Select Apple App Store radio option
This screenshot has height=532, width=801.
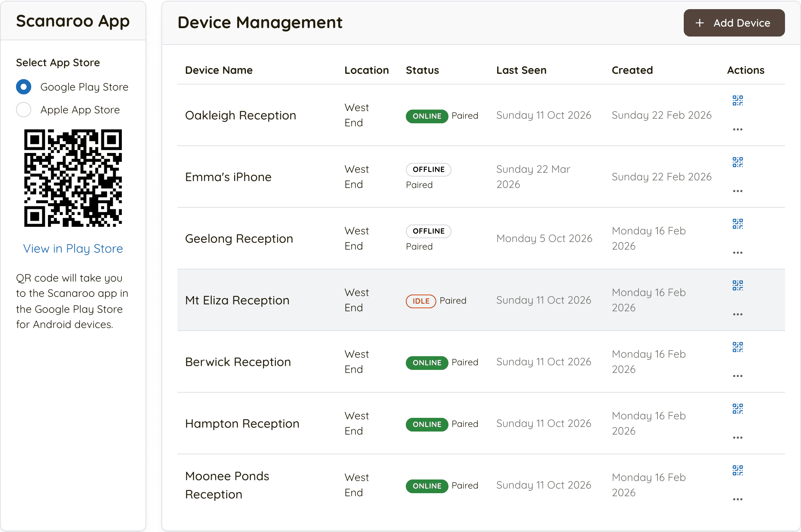coord(24,110)
